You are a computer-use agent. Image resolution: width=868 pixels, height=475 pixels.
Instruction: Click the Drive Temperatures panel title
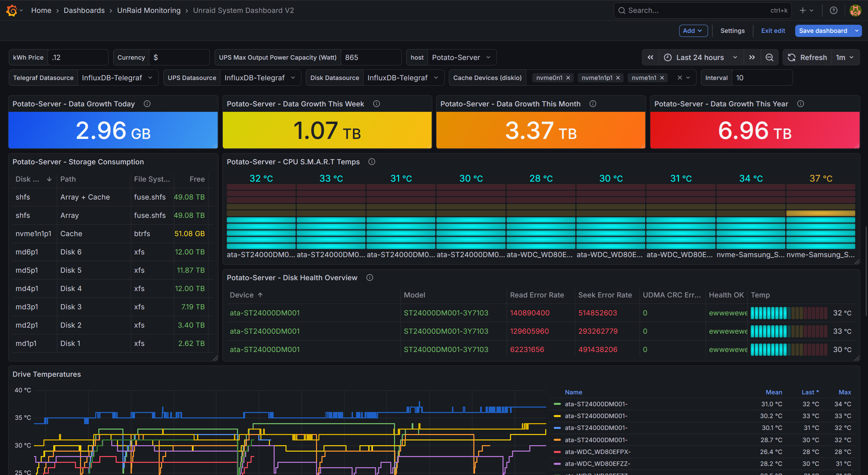point(46,374)
